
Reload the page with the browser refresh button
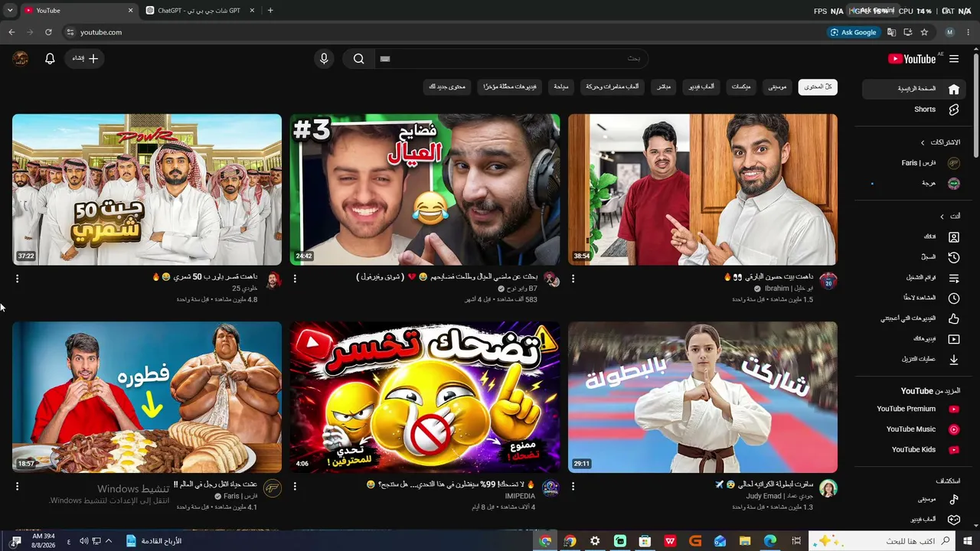click(x=48, y=32)
